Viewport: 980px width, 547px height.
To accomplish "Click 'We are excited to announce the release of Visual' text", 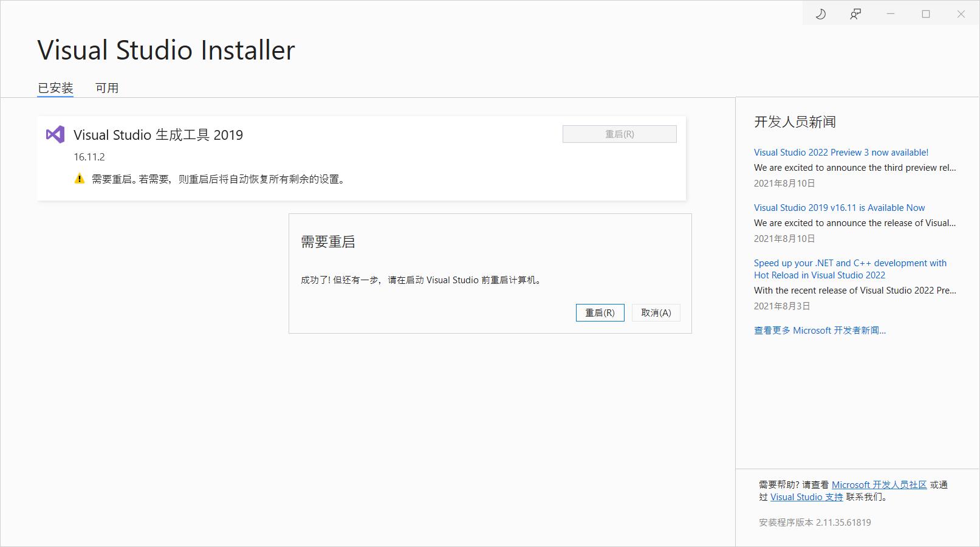I will click(x=855, y=223).
